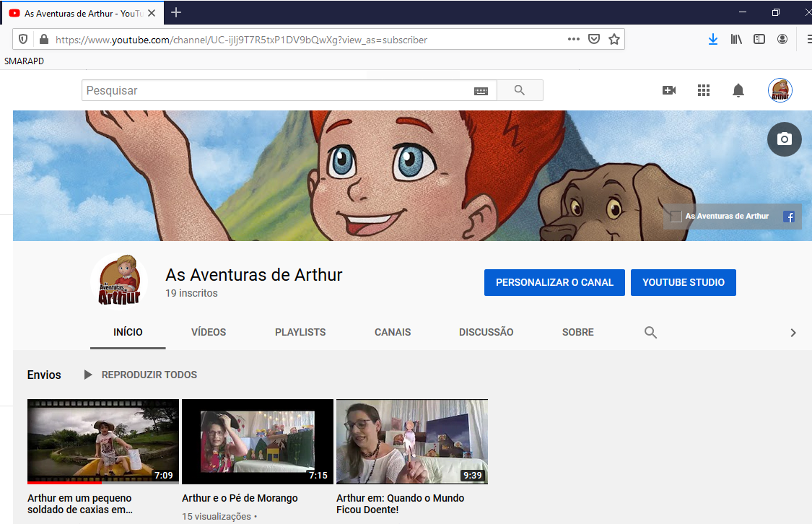Click the channel avatar in top bar
Image resolution: width=812 pixels, height=524 pixels.
coord(780,90)
